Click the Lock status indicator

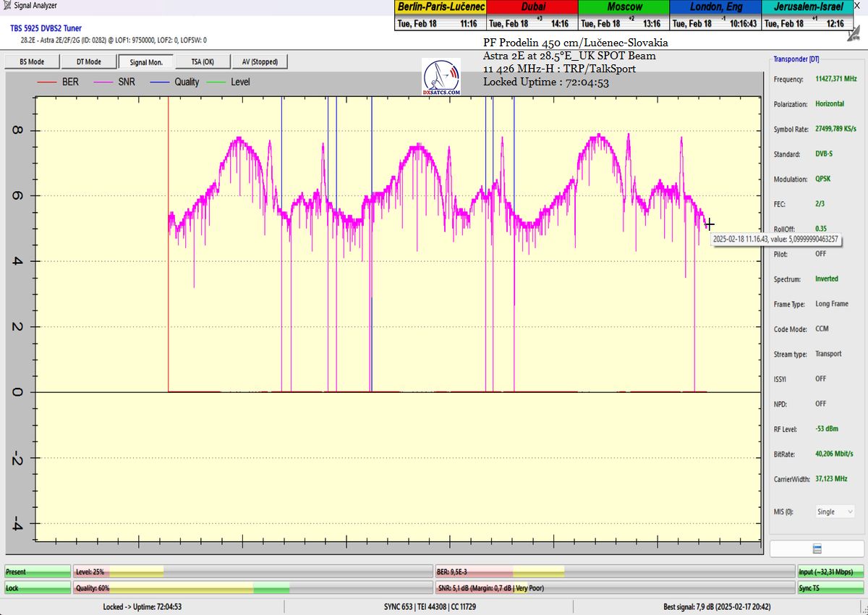click(x=38, y=588)
